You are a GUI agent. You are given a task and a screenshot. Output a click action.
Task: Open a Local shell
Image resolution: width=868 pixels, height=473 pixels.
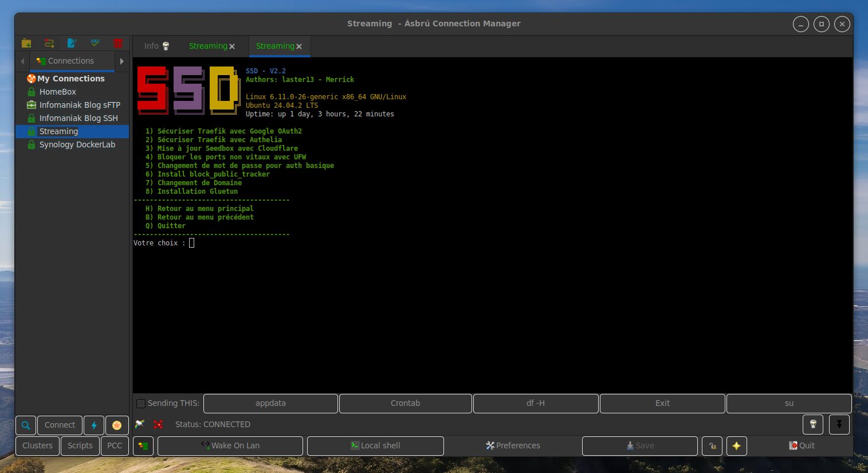tap(375, 446)
